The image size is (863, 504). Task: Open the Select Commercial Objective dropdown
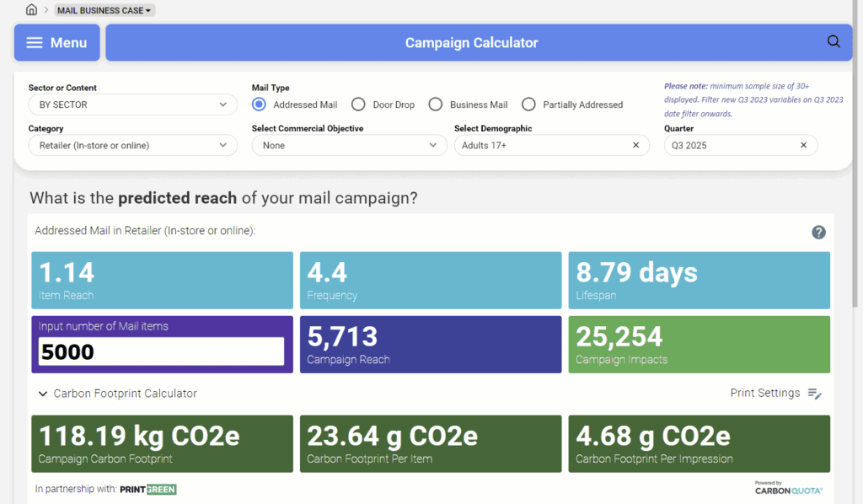tap(349, 145)
